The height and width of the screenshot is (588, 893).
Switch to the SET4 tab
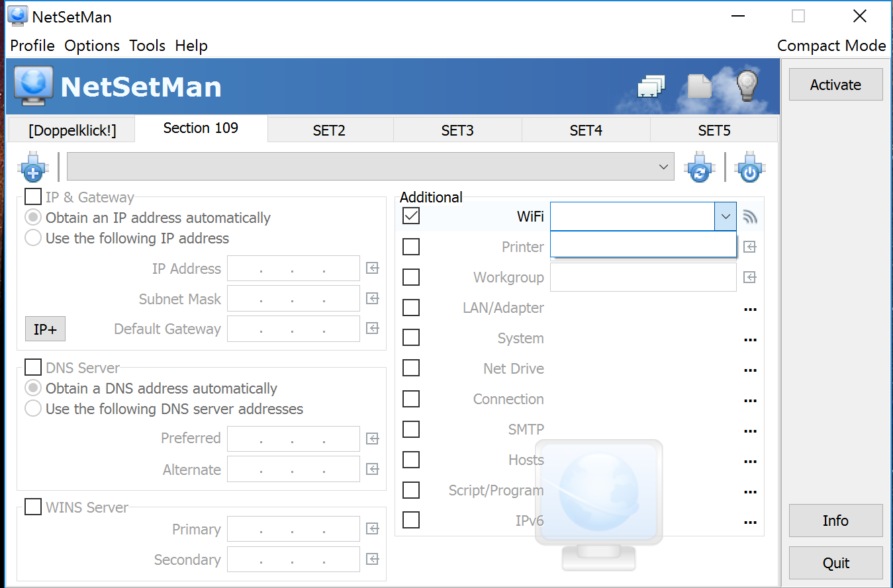[586, 130]
